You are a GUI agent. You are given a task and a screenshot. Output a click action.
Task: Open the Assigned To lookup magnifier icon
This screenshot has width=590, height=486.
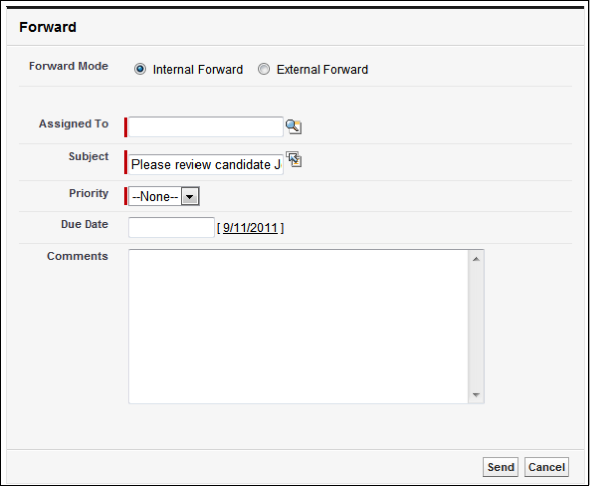(x=293, y=127)
